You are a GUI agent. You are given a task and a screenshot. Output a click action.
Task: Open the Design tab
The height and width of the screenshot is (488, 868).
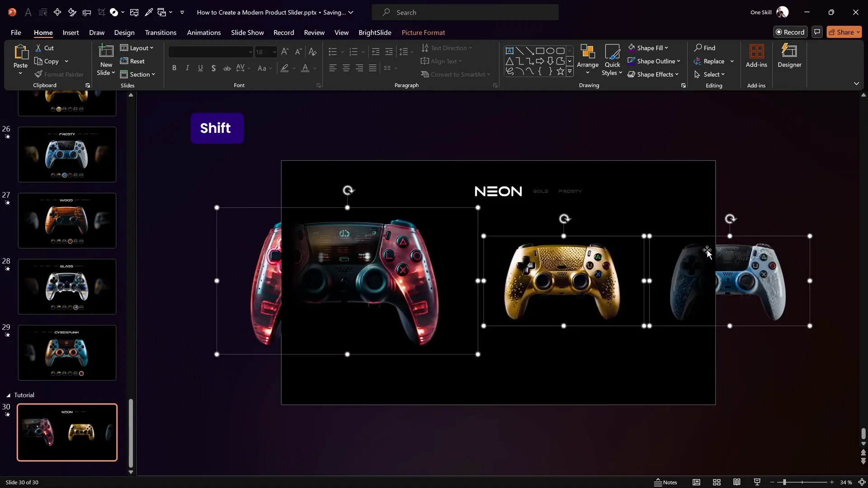point(124,33)
